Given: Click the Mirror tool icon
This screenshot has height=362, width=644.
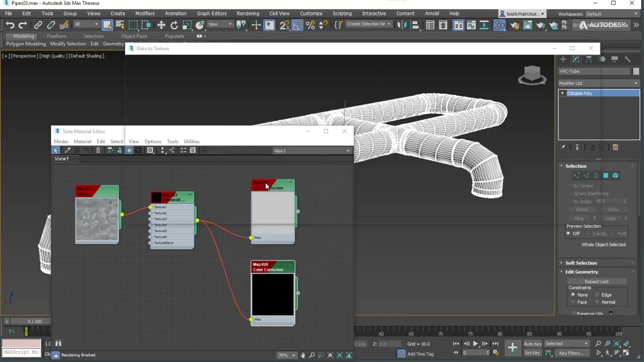Looking at the screenshot, I should [402, 25].
